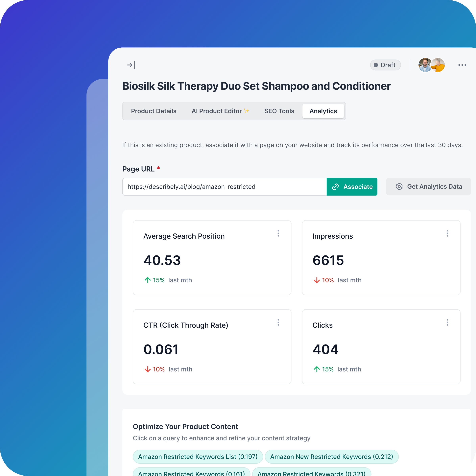Click the Get Analytics Data icon
Viewport: 476px width, 476px height.
[399, 187]
